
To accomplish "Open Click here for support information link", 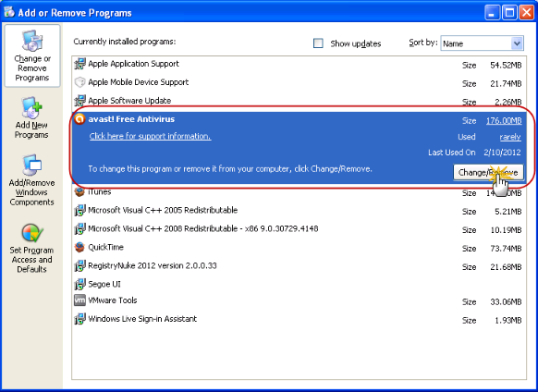I will pyautogui.click(x=150, y=136).
